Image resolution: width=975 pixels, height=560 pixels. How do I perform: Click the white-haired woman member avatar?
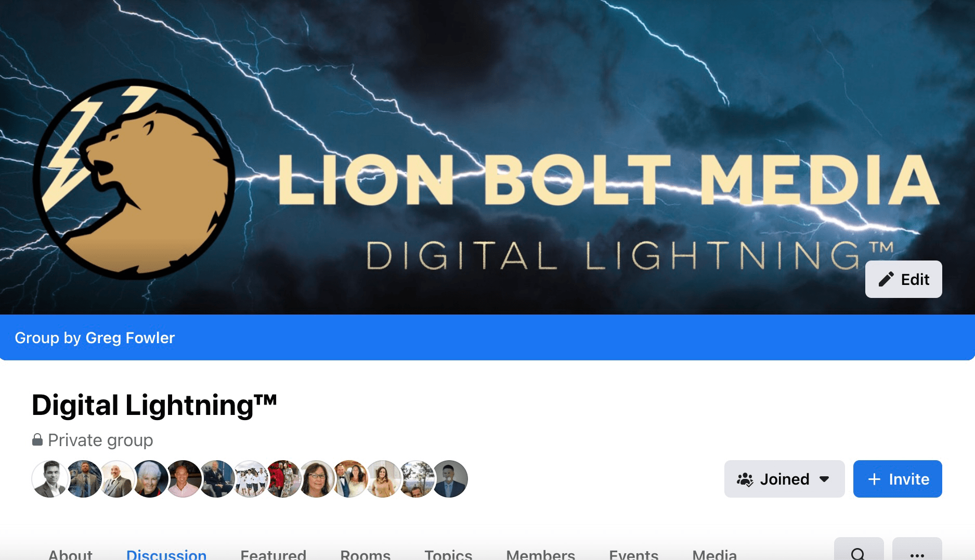coord(150,479)
